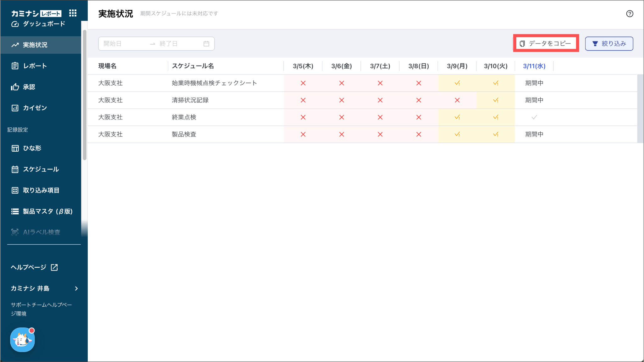This screenshot has height=362, width=644.
Task: Open ダッシュボード in the sidebar
Action: [44, 24]
